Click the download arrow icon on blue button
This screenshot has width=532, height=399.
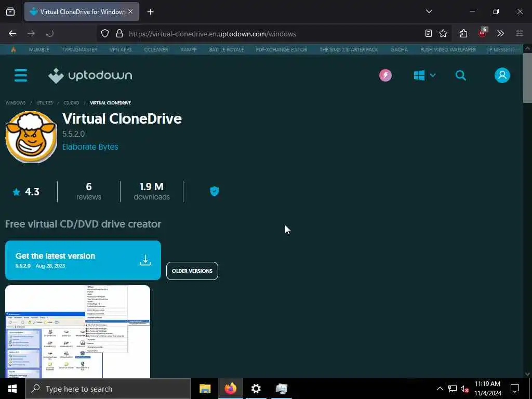click(145, 260)
